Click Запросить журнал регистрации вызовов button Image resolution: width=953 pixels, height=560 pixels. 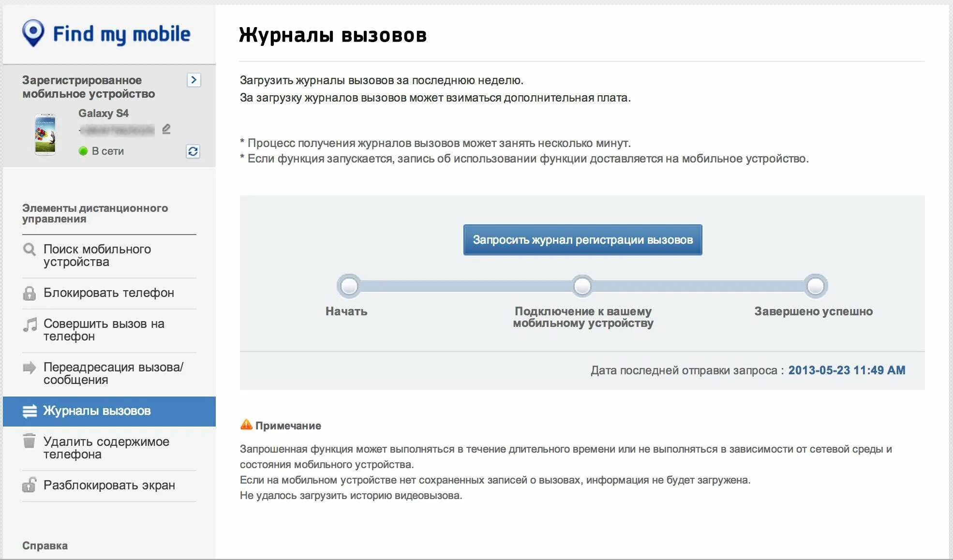coord(581,239)
